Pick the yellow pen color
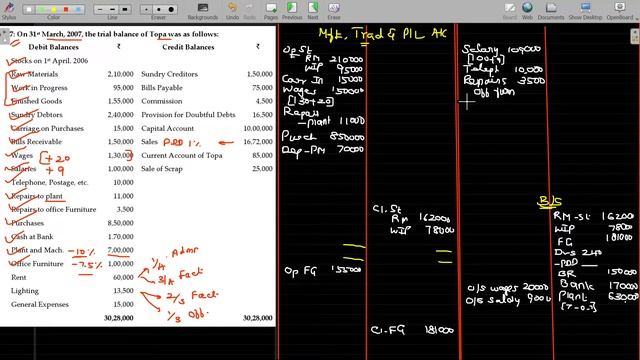This screenshot has width=640, height=360. tap(53, 9)
